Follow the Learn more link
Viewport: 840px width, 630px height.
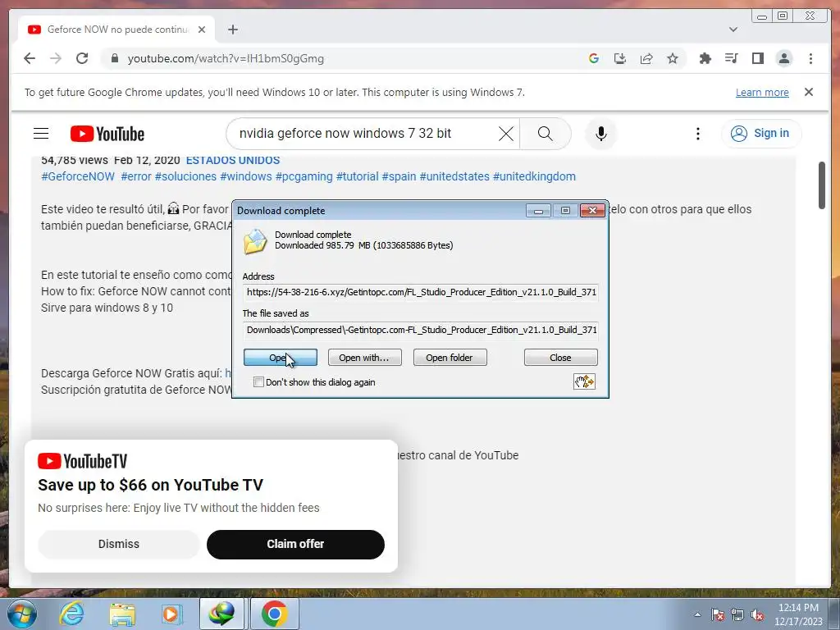tap(762, 92)
